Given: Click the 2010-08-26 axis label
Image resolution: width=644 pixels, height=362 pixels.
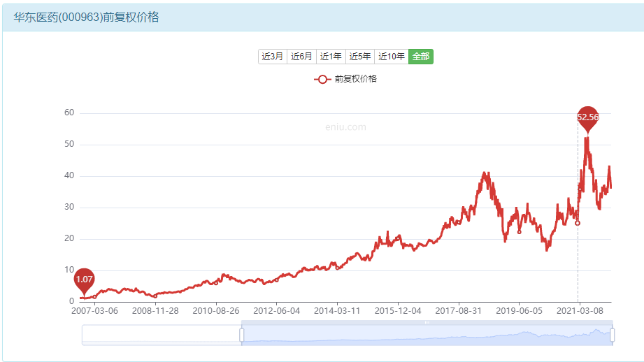Looking at the screenshot, I should coord(216,311).
